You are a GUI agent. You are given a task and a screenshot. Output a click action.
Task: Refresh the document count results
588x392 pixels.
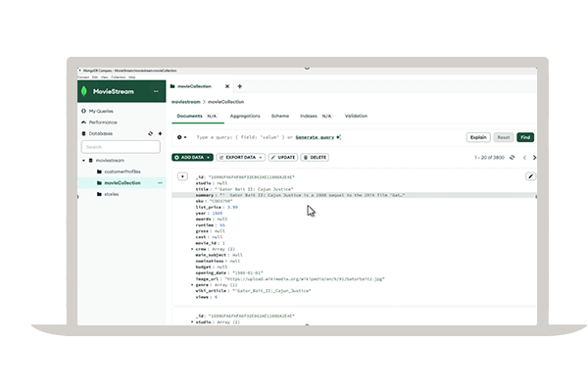pos(513,158)
